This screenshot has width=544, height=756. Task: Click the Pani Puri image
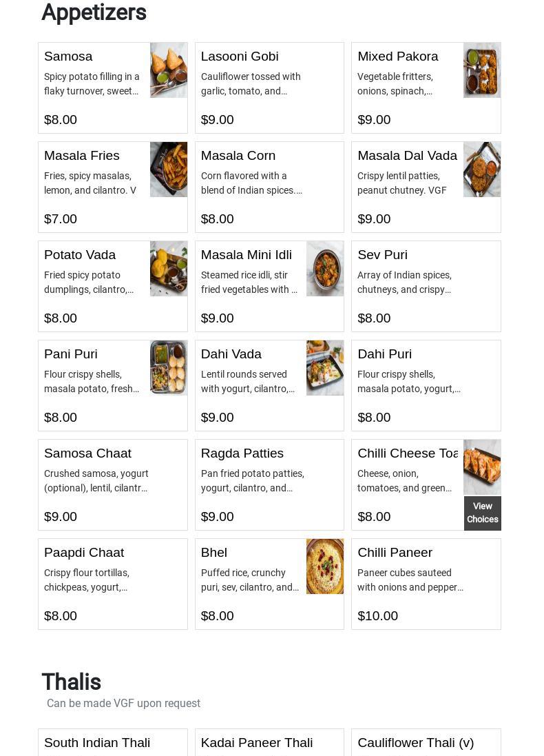[169, 368]
